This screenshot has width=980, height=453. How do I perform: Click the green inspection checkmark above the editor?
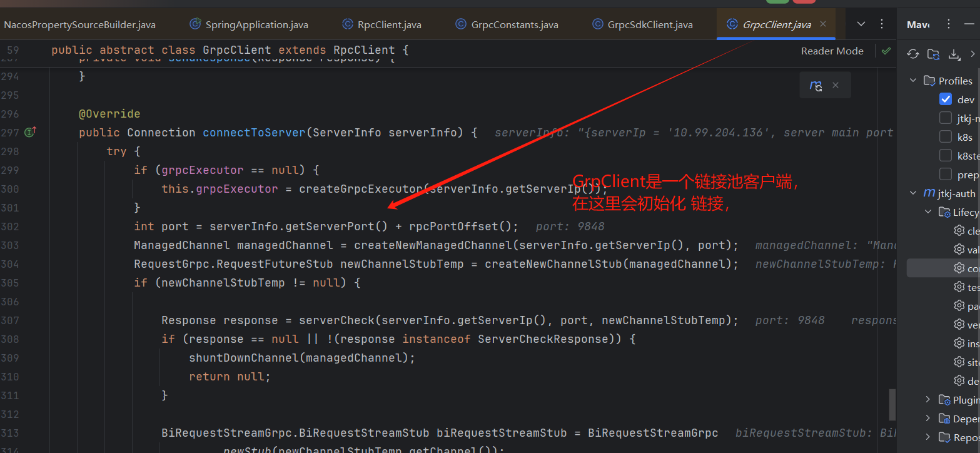886,51
